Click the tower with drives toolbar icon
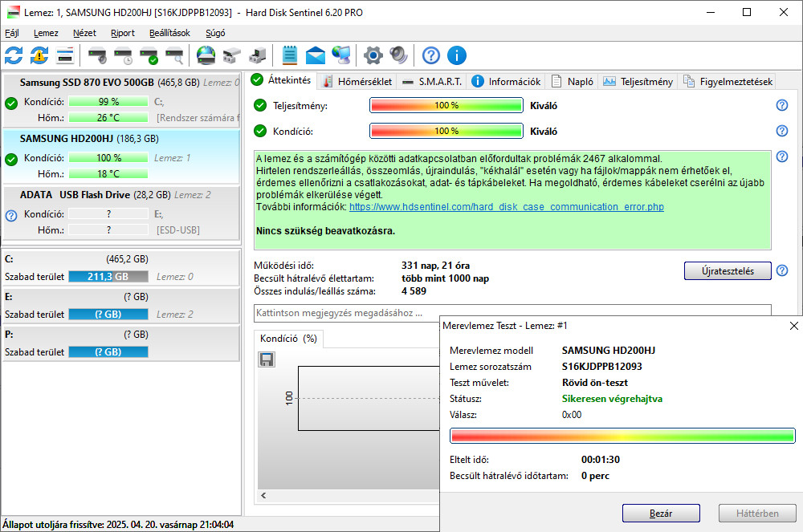Screen dimensions: 803x532 click(x=258, y=55)
